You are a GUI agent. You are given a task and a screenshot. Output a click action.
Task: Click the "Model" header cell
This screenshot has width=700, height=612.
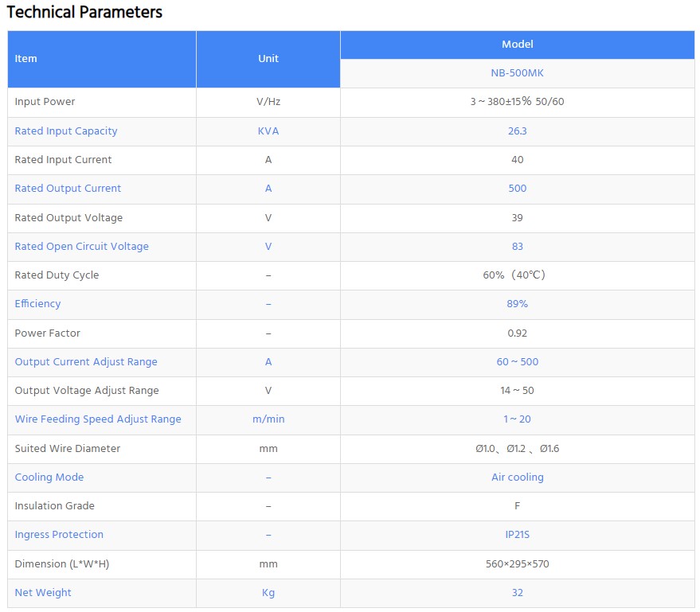click(517, 45)
